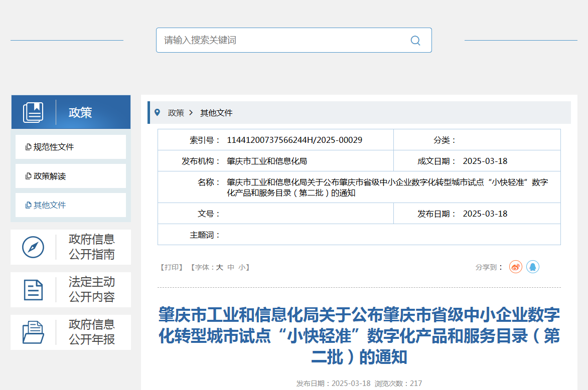This screenshot has height=390, width=588.
Task: Select 其他文件 in the sidebar
Action: [x=50, y=205]
